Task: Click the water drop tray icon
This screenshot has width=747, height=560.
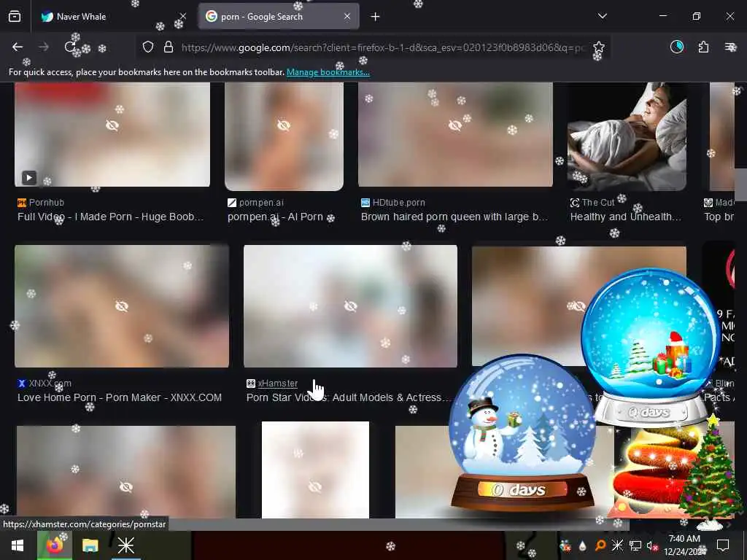Action: 583,546
